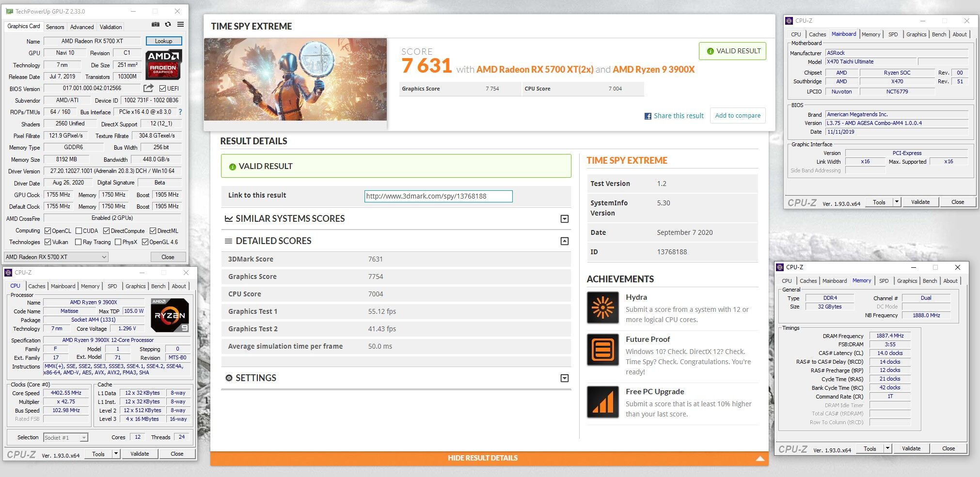Open Tools dropdown arrow in CPU-Z CPU window

coord(116,454)
